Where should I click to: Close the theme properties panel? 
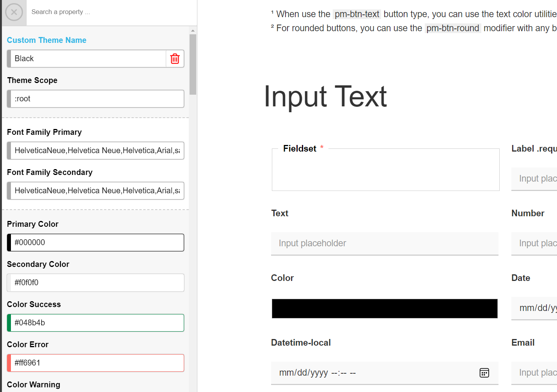coord(14,12)
